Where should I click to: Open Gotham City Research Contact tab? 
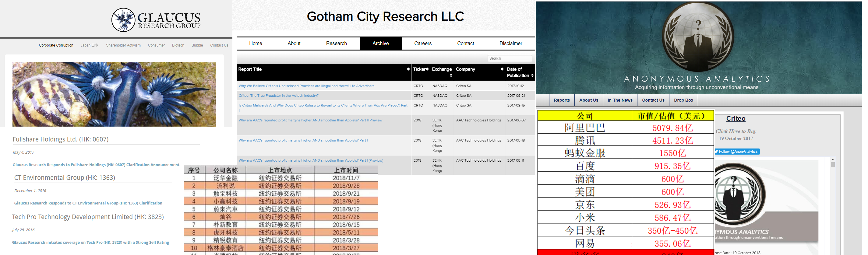[x=466, y=44]
